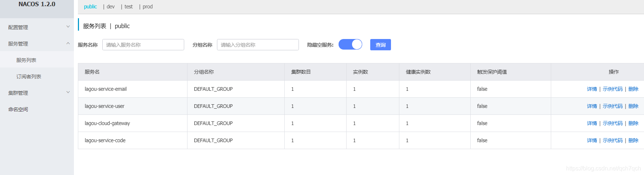
Task: Click DEFAULT_GROUP in the lagou-cloud-gateway row
Action: [x=213, y=123]
